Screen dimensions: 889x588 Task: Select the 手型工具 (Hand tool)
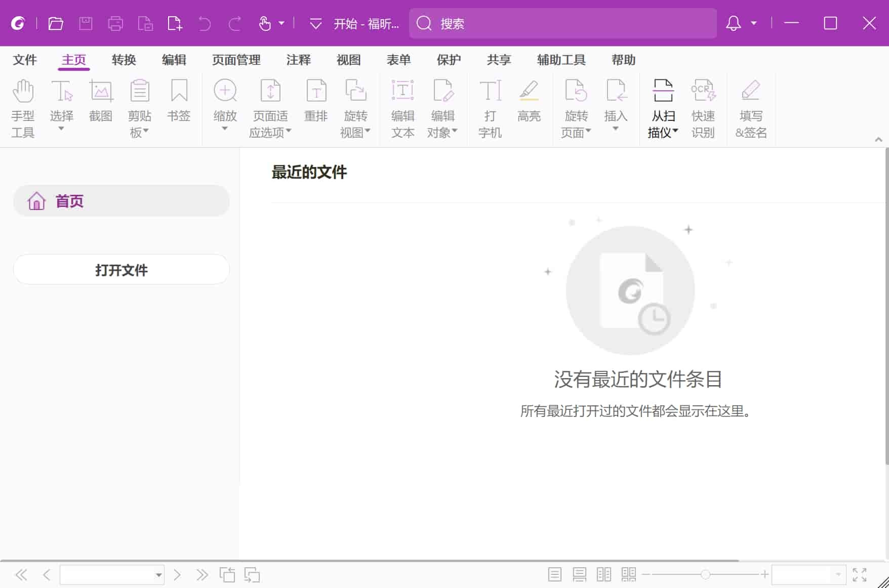pos(23,106)
